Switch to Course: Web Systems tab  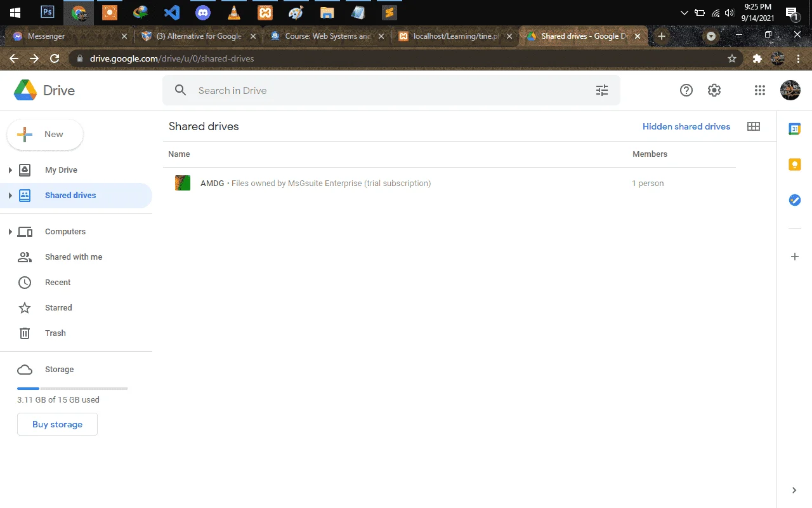[x=328, y=36]
